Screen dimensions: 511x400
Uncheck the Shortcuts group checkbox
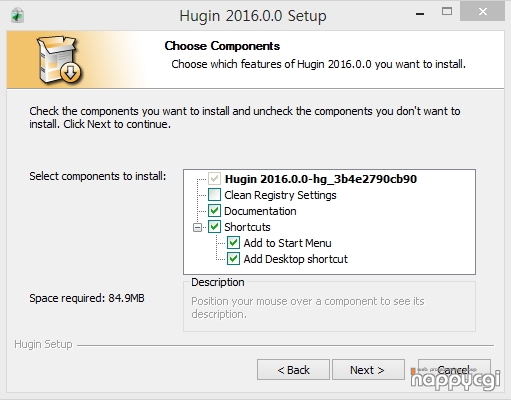214,227
